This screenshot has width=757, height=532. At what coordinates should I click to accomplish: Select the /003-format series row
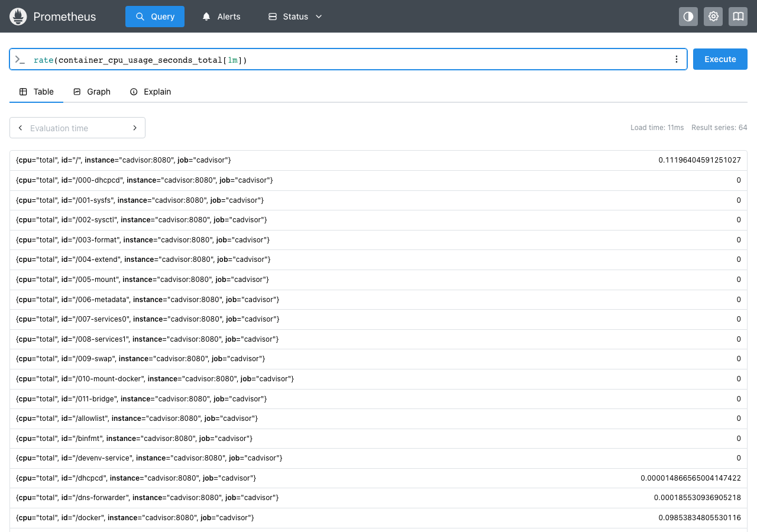click(378, 239)
